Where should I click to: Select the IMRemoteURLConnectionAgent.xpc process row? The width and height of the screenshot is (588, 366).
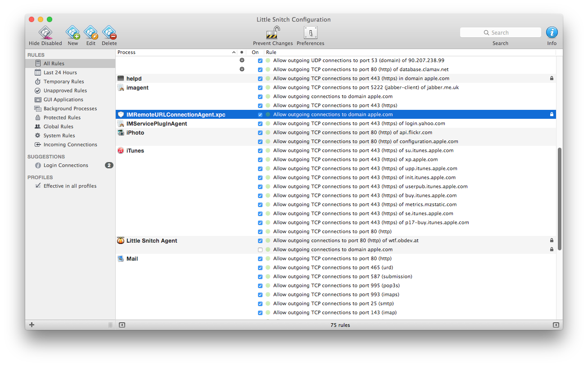pyautogui.click(x=336, y=114)
